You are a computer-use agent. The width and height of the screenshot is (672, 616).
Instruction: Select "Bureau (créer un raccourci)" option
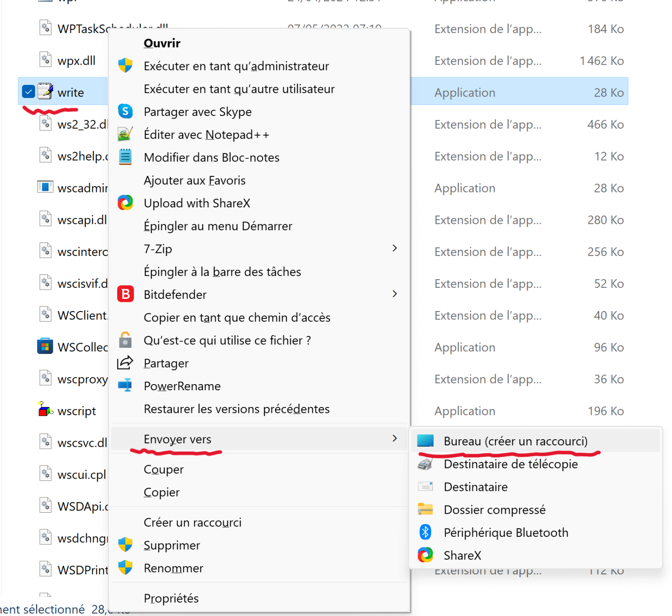(515, 441)
